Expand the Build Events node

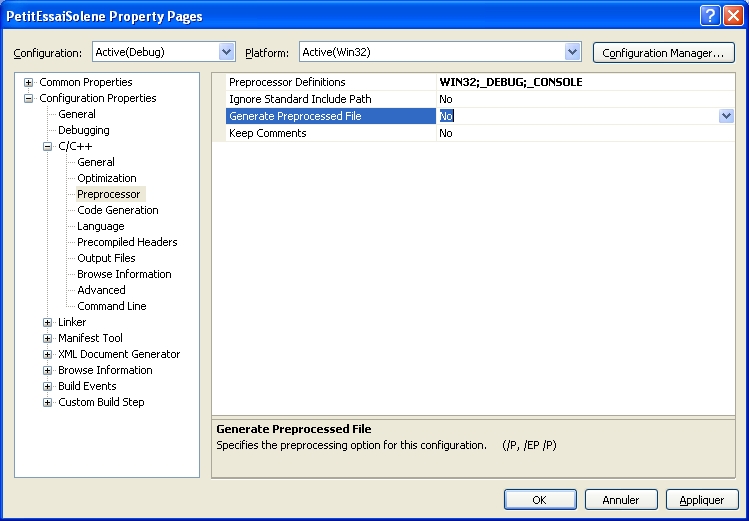(47, 386)
